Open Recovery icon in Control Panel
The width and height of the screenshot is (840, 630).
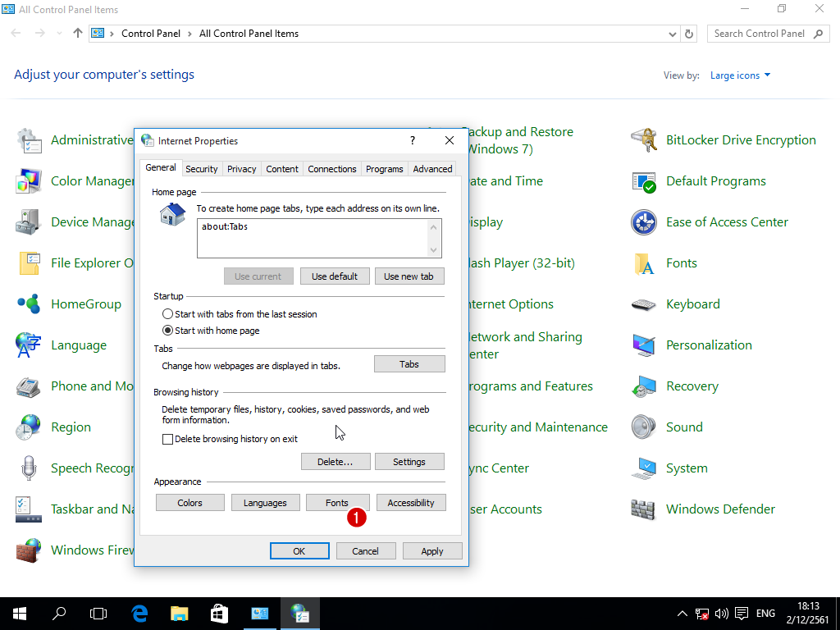coord(644,386)
